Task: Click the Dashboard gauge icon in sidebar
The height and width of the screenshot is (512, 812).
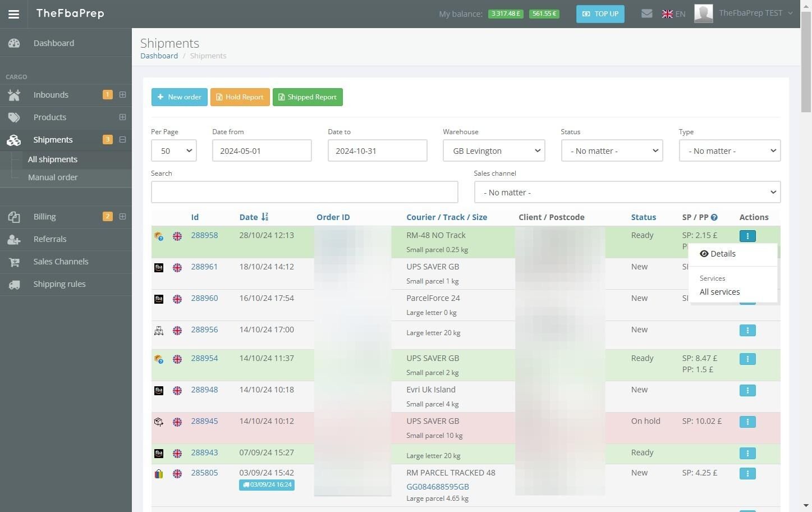Action: coord(14,43)
